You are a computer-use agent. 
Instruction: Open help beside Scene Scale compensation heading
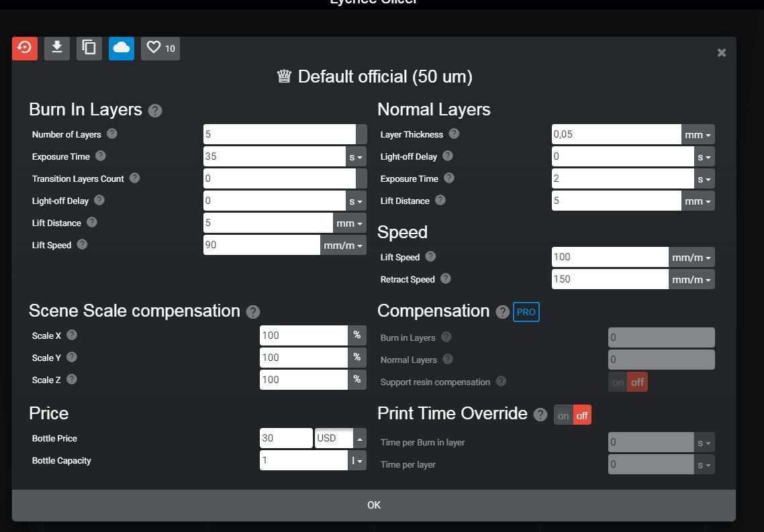point(253,312)
